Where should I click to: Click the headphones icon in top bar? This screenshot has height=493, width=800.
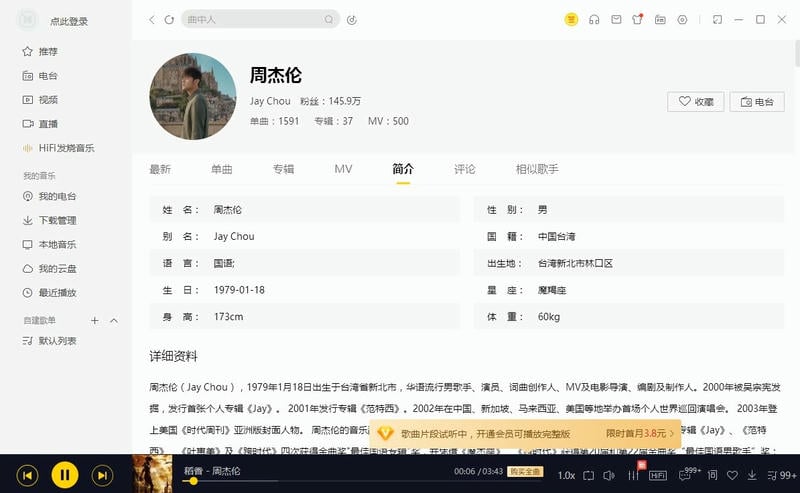[x=594, y=19]
